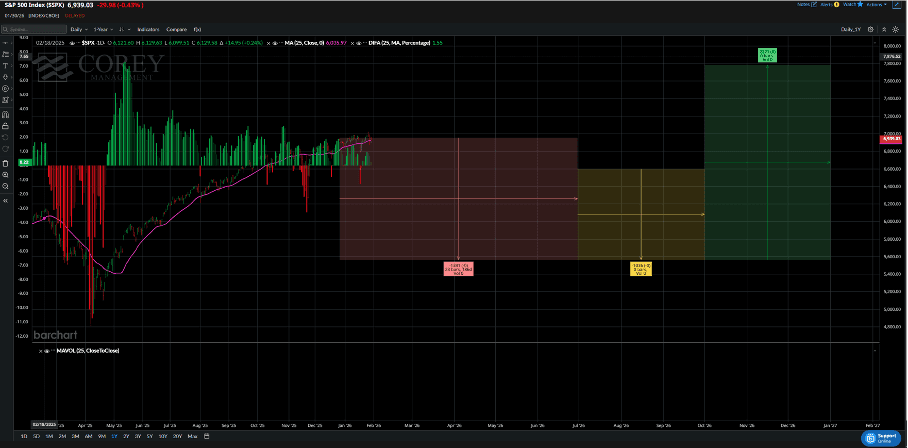This screenshot has width=908, height=448.
Task: Remove the DPA indicator from chart
Action: click(x=352, y=42)
